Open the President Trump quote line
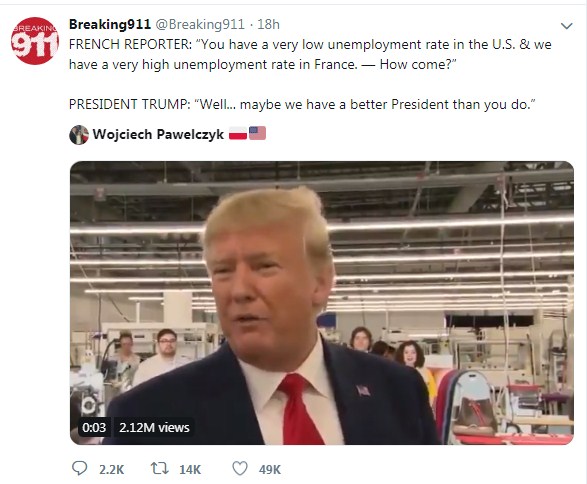 pos(302,104)
